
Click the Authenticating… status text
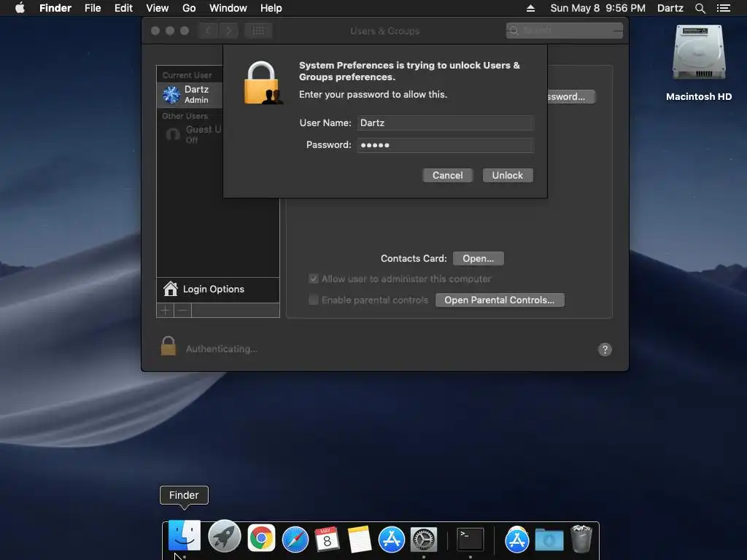[222, 349]
